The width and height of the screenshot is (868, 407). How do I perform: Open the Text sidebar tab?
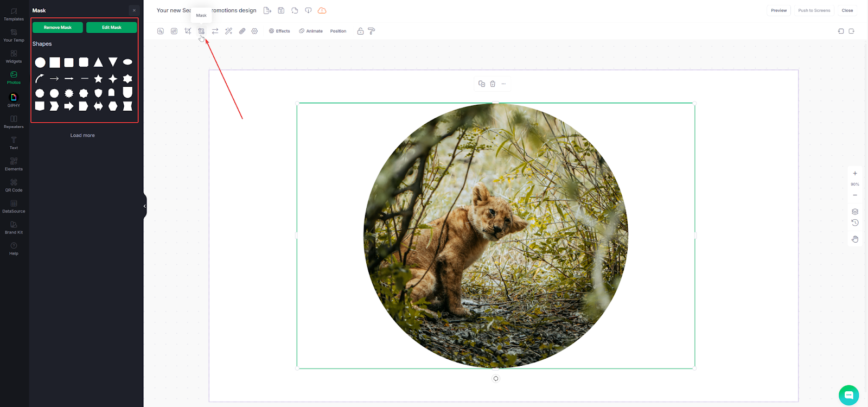[14, 143]
